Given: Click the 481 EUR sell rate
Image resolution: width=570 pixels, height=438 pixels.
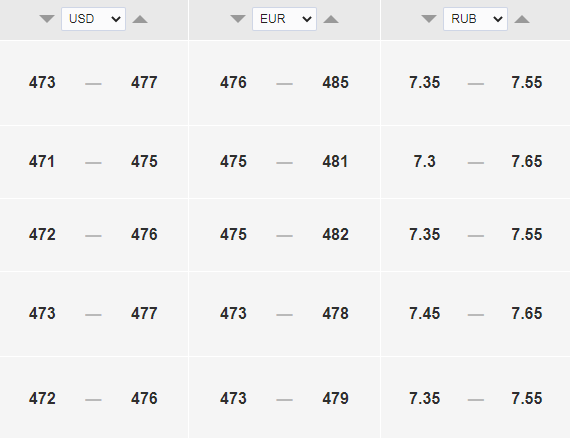Looking at the screenshot, I should point(335,161).
